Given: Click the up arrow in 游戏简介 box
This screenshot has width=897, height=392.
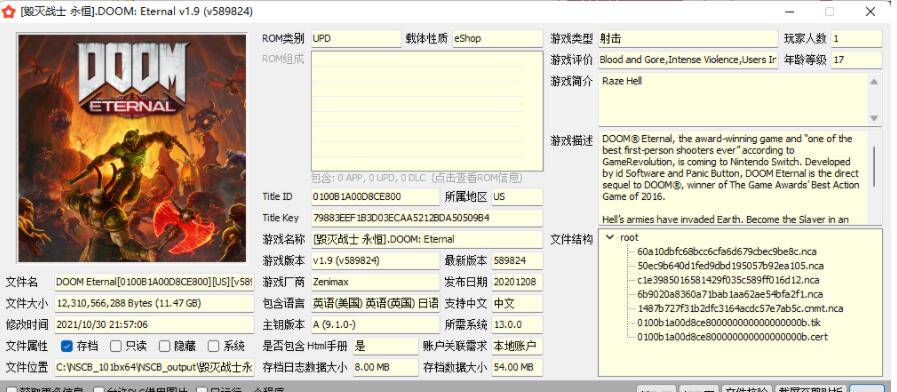Looking at the screenshot, I should click(874, 82).
